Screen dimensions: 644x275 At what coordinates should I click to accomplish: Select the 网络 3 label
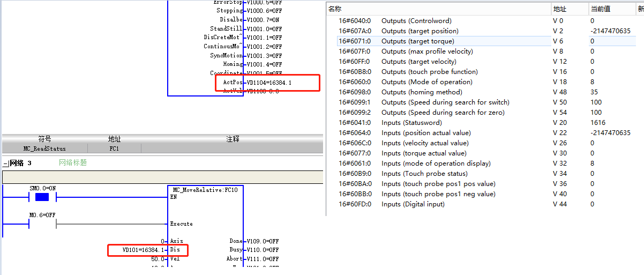(x=21, y=163)
